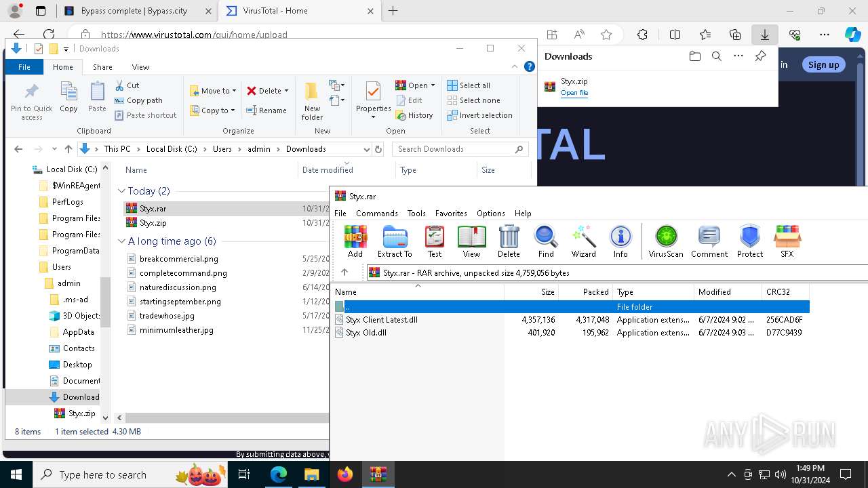868x488 pixels.
Task: Launch the Wizard in WinRAR
Action: click(583, 242)
